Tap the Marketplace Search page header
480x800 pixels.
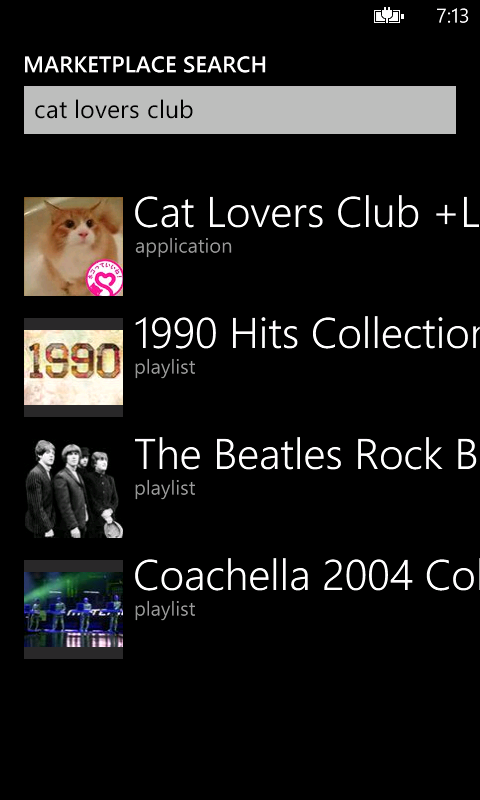[145, 65]
